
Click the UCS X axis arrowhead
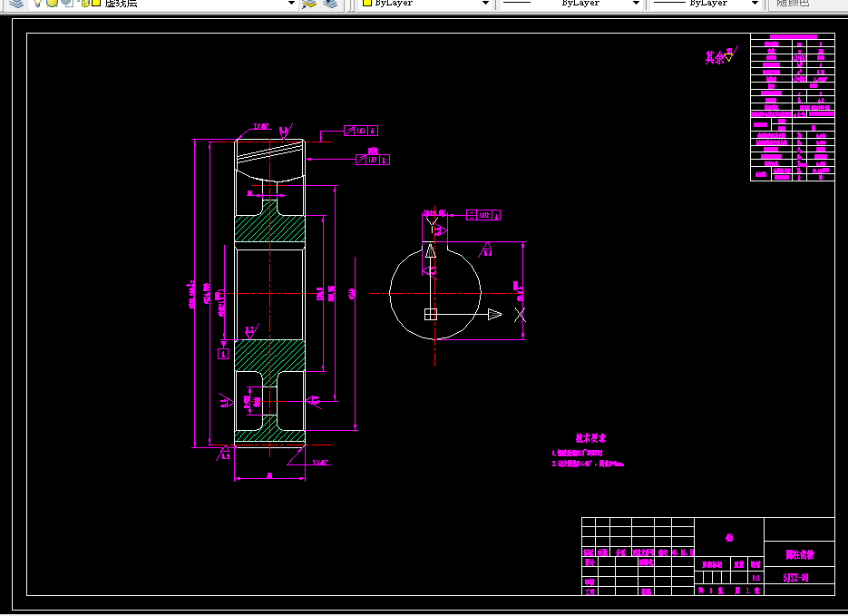pos(495,314)
